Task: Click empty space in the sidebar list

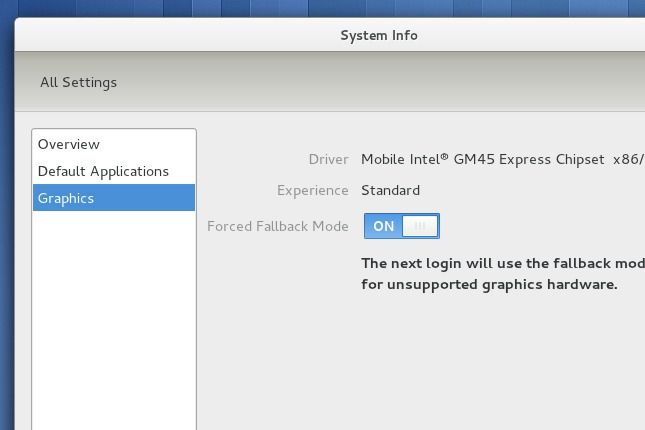Action: pyautogui.click(x=113, y=320)
